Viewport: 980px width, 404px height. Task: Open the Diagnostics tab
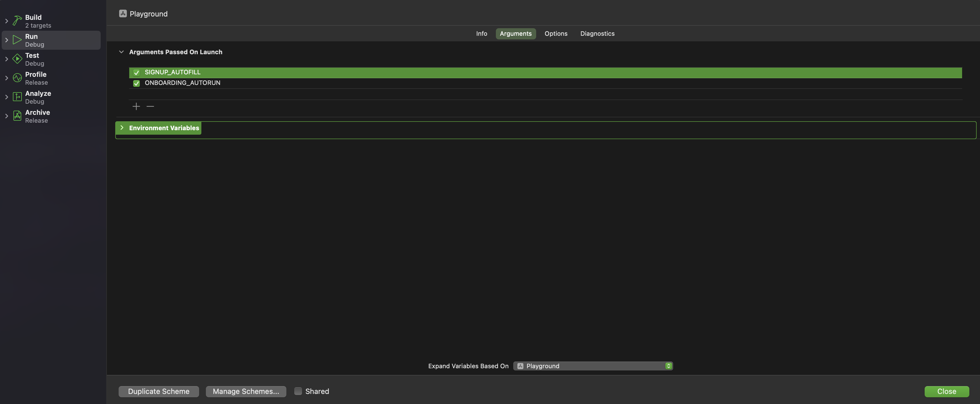(597, 34)
